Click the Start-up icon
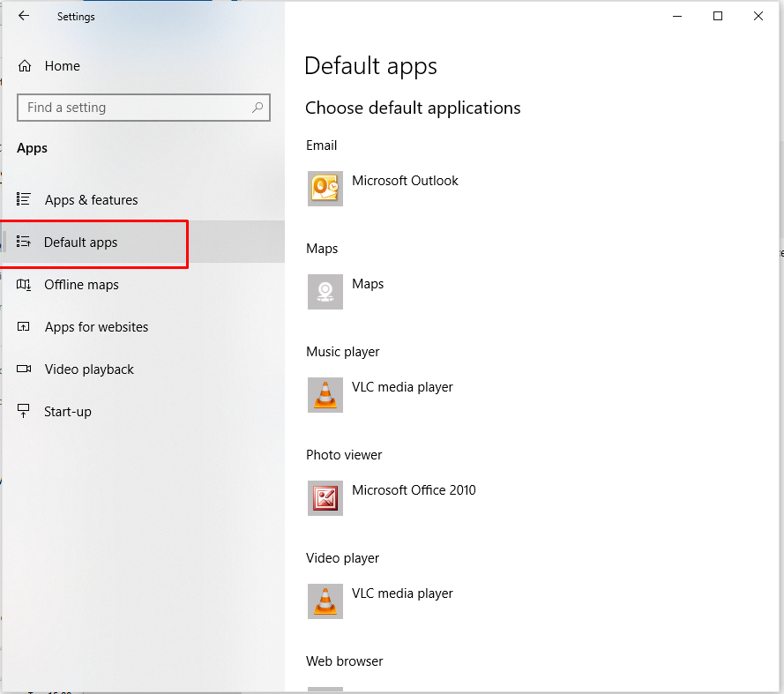 (x=24, y=411)
